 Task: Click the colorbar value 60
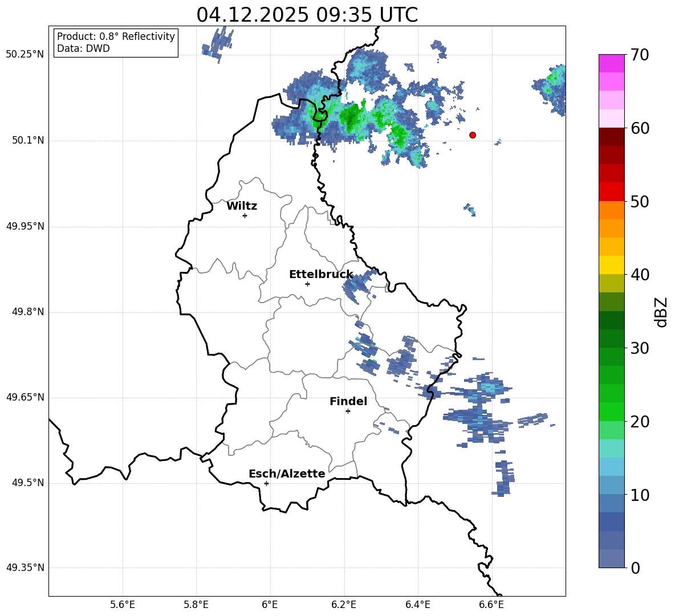pos(640,128)
